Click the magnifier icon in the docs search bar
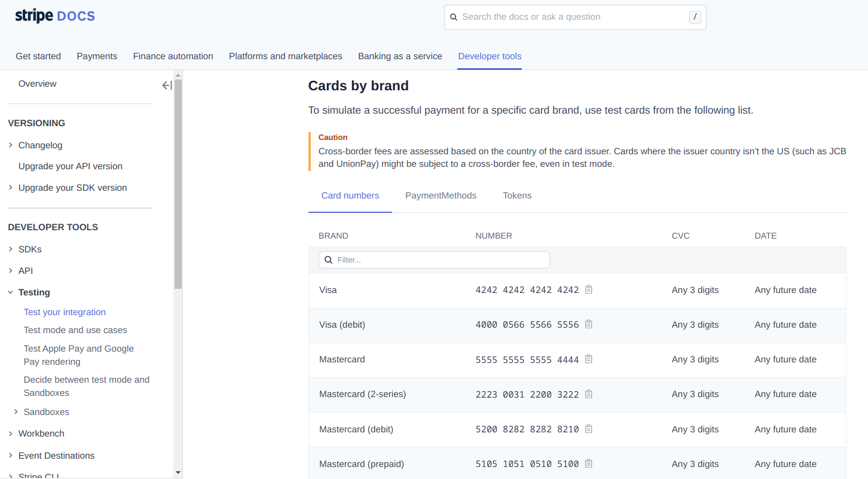The width and height of the screenshot is (868, 479). coord(454,17)
